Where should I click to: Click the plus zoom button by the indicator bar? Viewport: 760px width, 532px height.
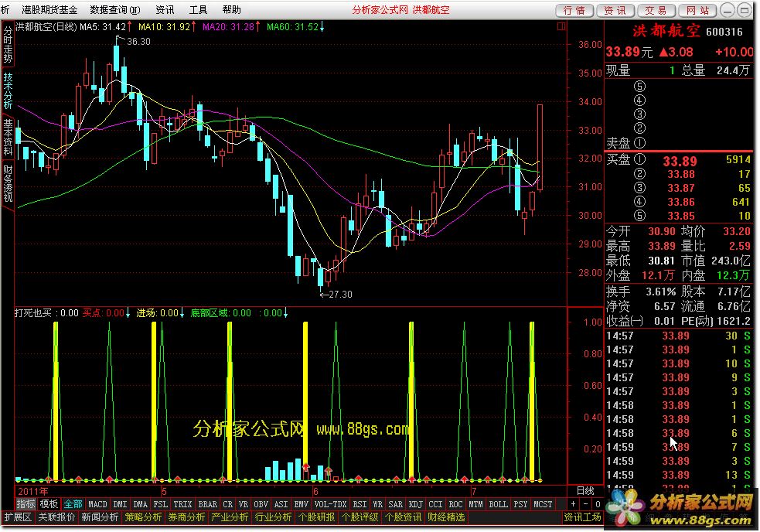pyautogui.click(x=574, y=504)
